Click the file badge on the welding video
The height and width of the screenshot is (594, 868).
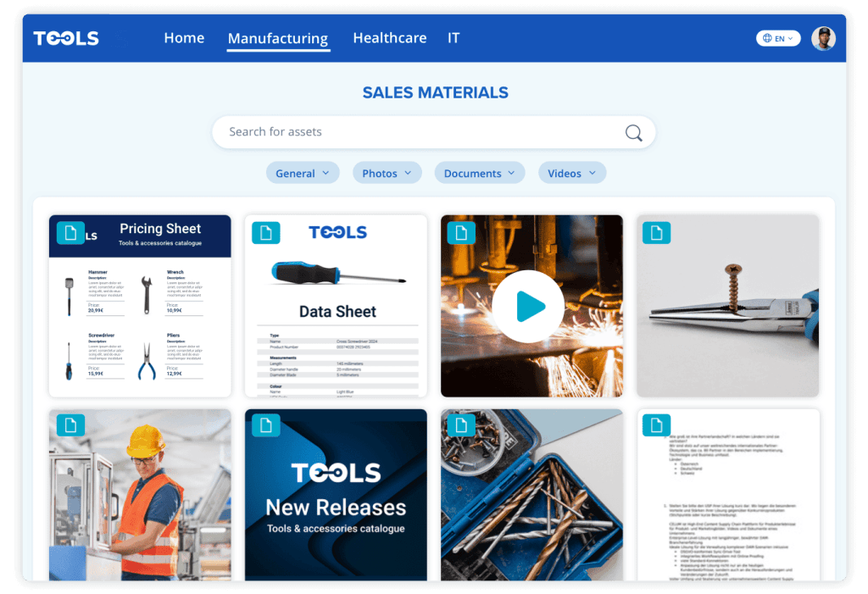460,232
